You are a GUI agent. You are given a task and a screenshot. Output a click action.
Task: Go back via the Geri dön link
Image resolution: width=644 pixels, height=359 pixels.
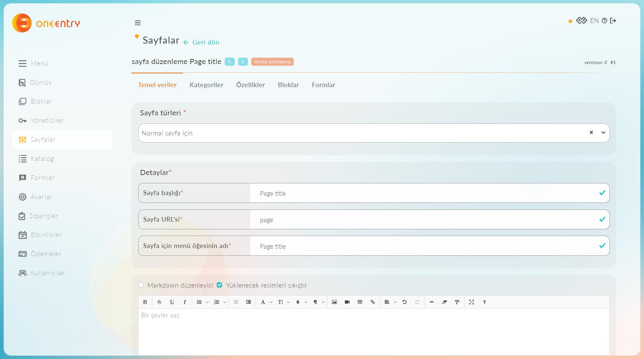pyautogui.click(x=201, y=42)
